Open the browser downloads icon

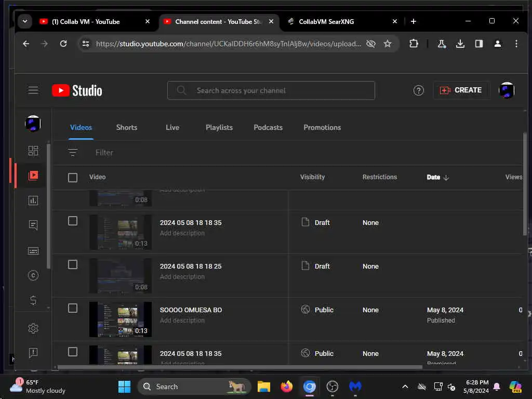460,44
